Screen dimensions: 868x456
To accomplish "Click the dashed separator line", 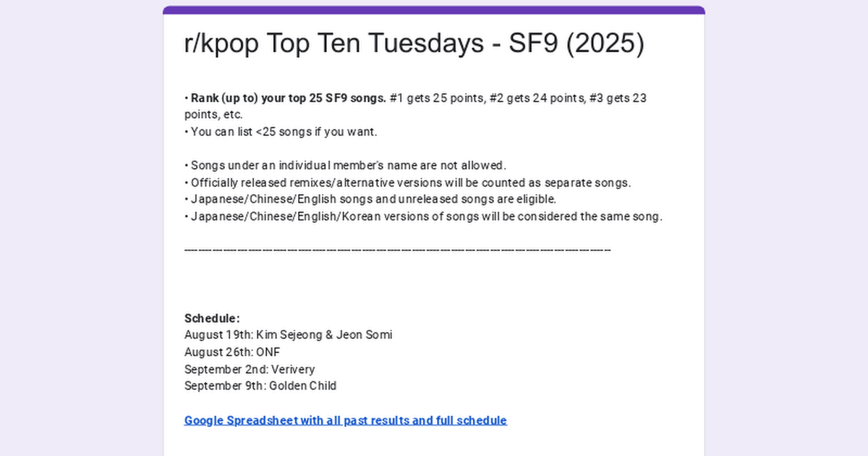I will click(398, 250).
